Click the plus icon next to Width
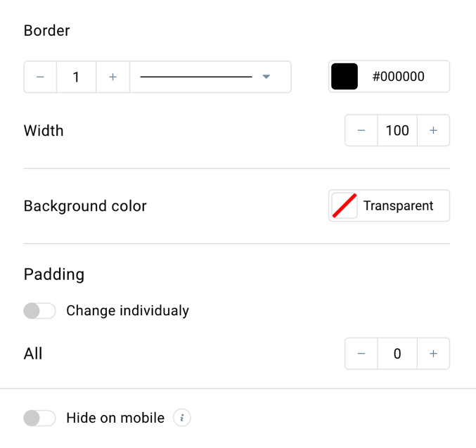This screenshot has height=448, width=476. (433, 130)
